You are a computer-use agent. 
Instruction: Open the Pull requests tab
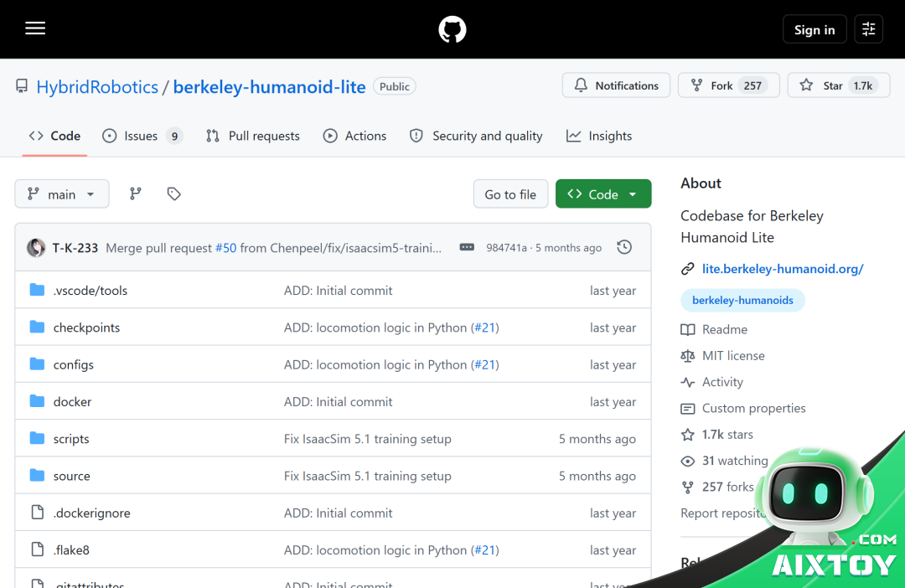[253, 136]
